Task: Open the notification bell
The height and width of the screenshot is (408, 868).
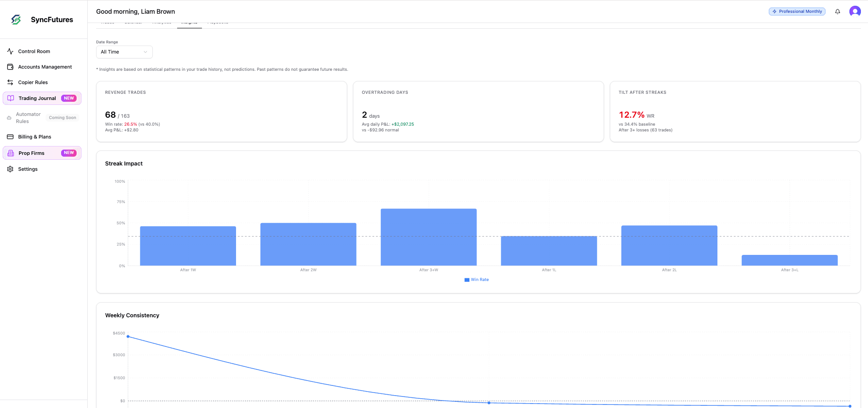Action: (x=837, y=12)
